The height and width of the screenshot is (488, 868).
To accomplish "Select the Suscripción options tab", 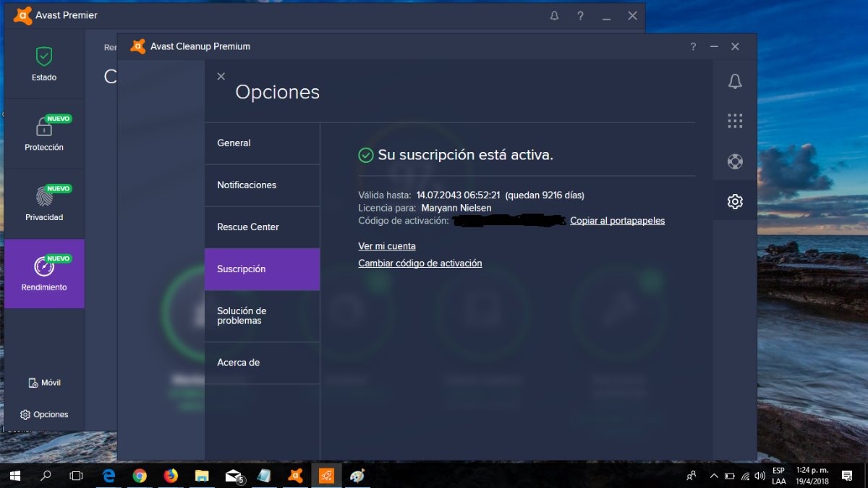I will [262, 269].
